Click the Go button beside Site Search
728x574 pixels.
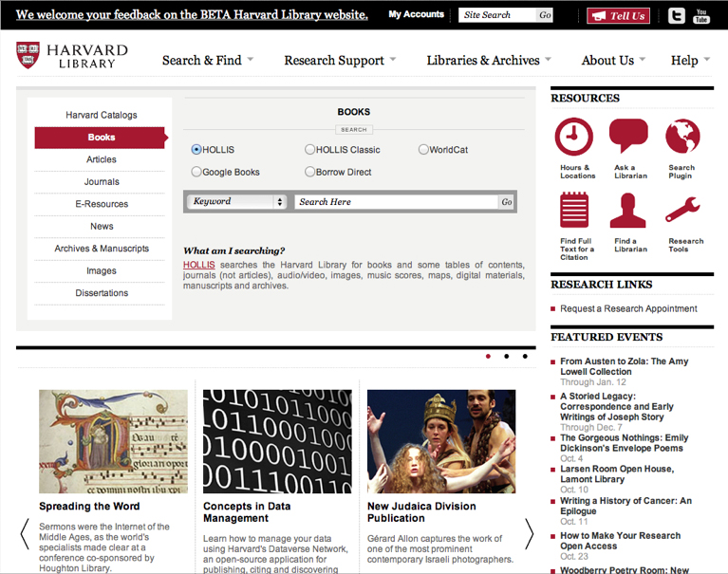click(x=545, y=15)
